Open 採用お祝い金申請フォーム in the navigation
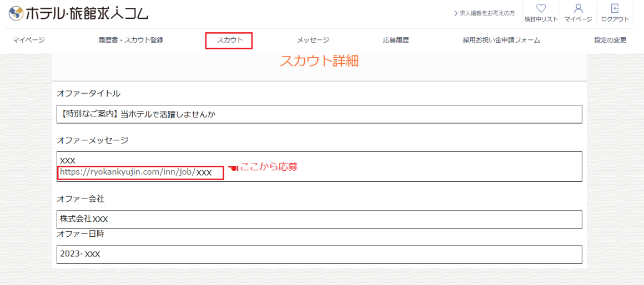Screen dimensions: 644x285 [501, 40]
